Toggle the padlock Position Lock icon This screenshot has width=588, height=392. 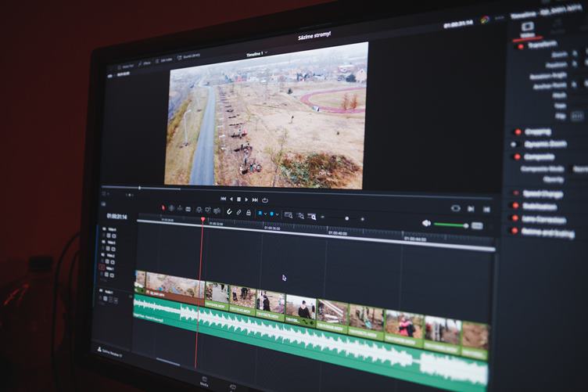point(248,213)
